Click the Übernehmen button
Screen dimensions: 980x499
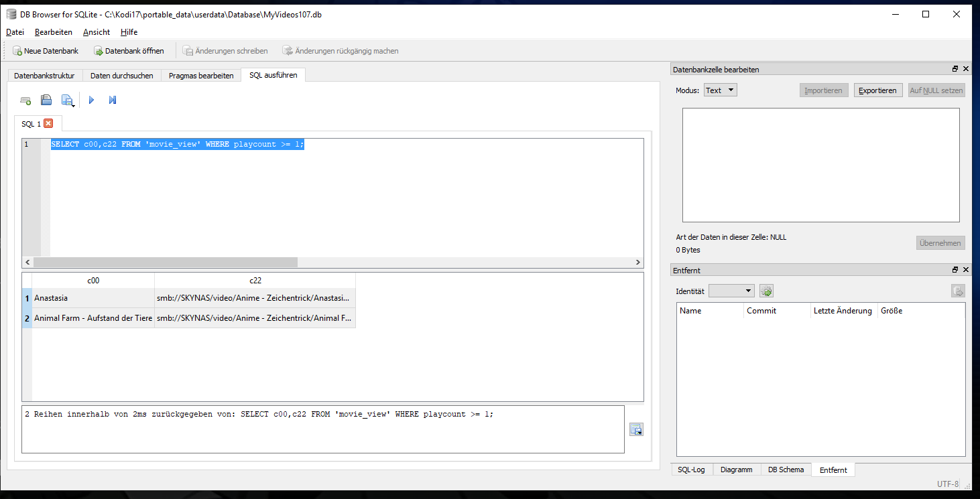tap(940, 243)
